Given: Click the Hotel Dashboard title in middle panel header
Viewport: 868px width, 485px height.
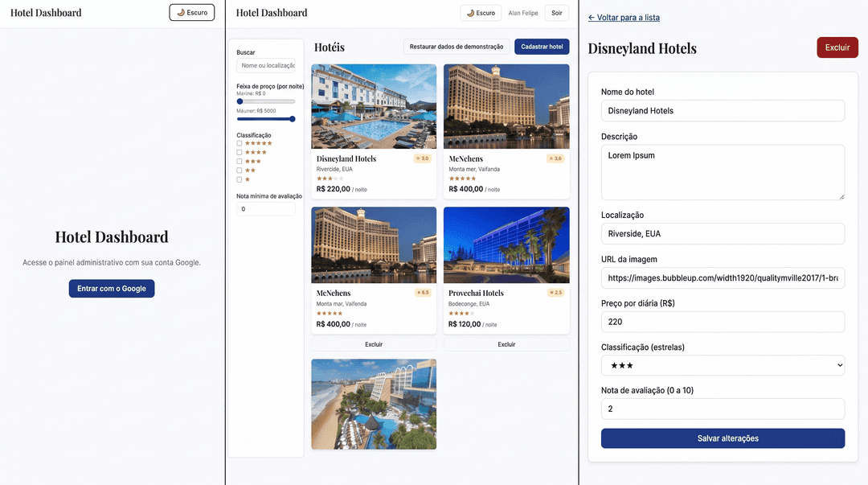Looking at the screenshot, I should tap(272, 13).
